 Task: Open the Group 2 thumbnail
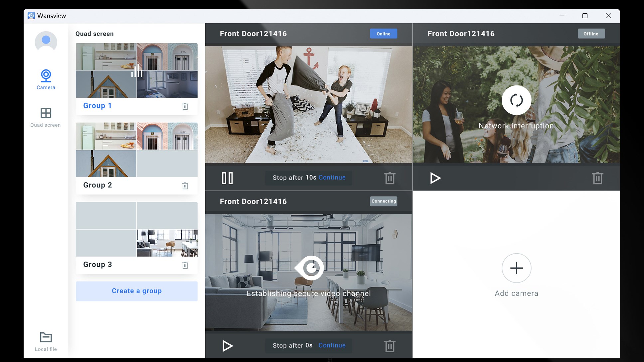coord(136,150)
